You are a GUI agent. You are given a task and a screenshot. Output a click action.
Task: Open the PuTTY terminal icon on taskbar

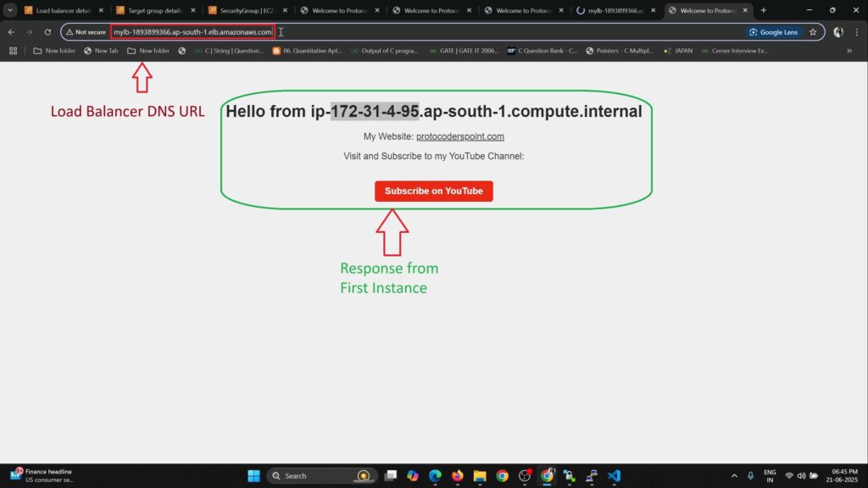tap(591, 475)
